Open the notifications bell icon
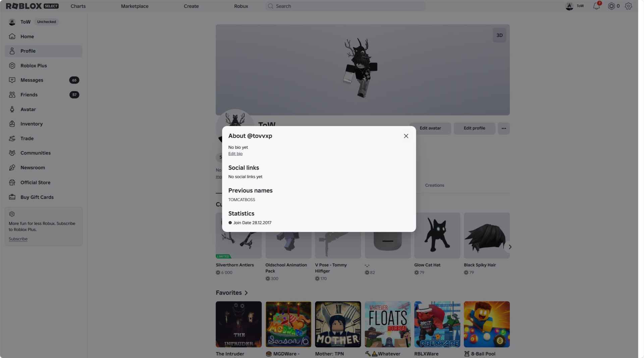 596,6
